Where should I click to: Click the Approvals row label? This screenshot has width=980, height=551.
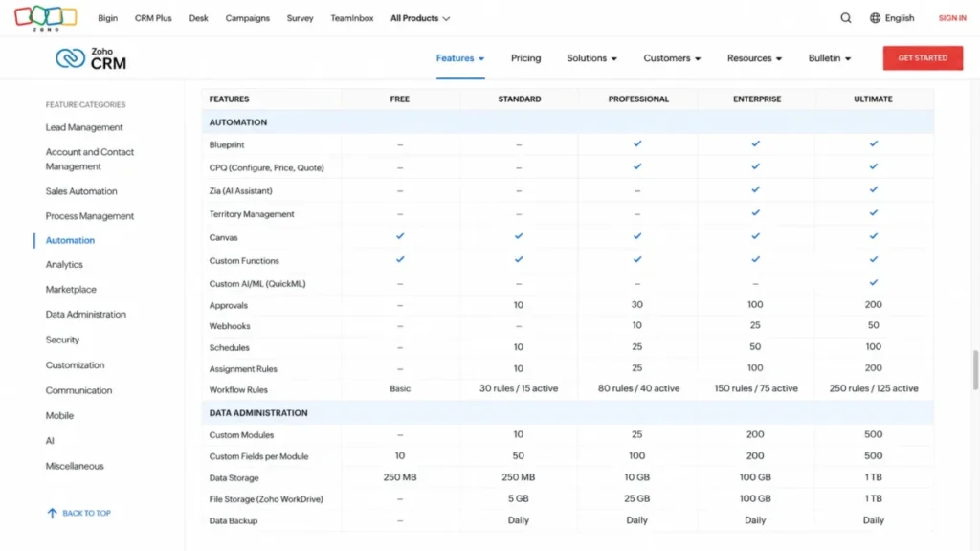tap(228, 305)
